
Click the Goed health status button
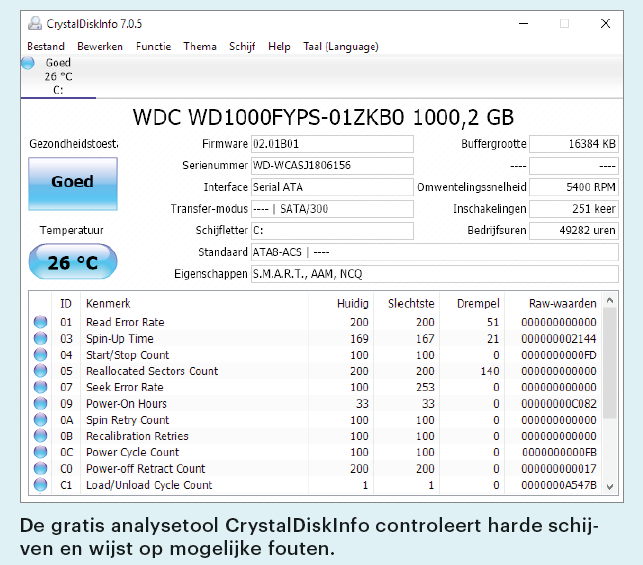(72, 183)
